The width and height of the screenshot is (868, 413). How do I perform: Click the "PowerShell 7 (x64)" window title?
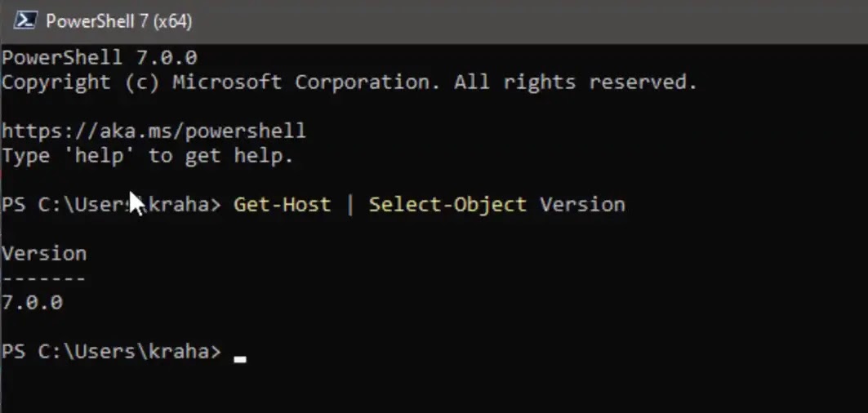(x=118, y=21)
